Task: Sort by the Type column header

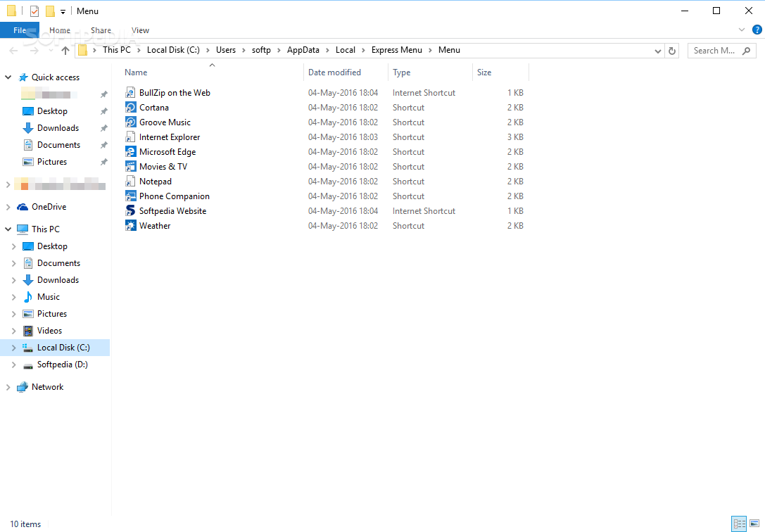Action: tap(430, 72)
